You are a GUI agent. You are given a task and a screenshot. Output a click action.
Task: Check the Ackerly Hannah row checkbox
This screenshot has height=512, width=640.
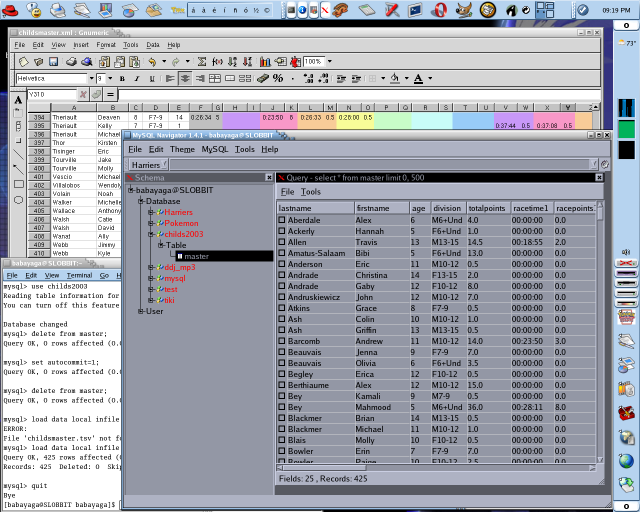[x=282, y=231]
